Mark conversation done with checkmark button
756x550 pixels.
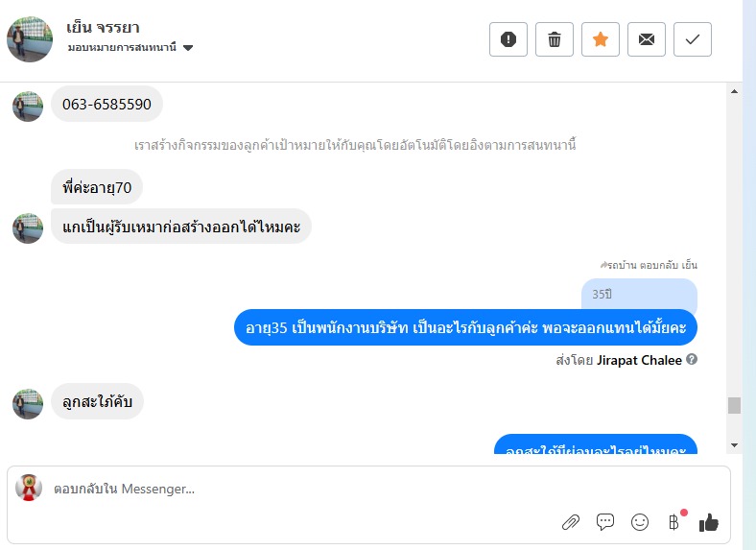coord(693,39)
